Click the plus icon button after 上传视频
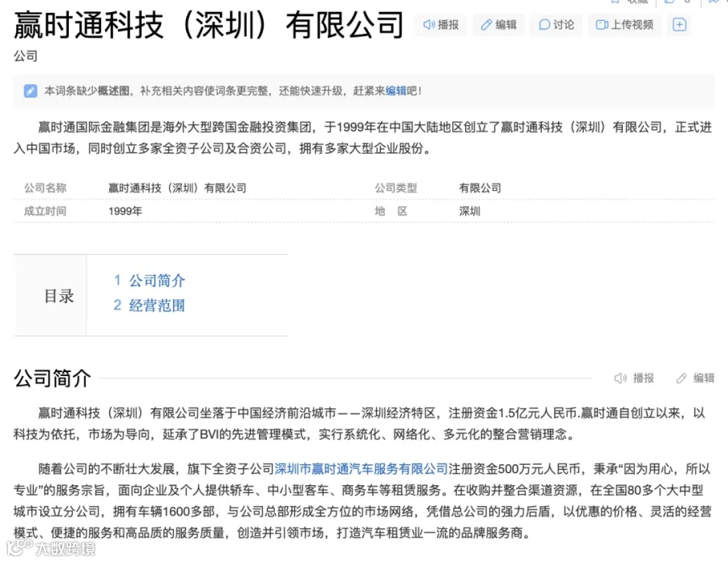The height and width of the screenshot is (562, 728). [679, 24]
